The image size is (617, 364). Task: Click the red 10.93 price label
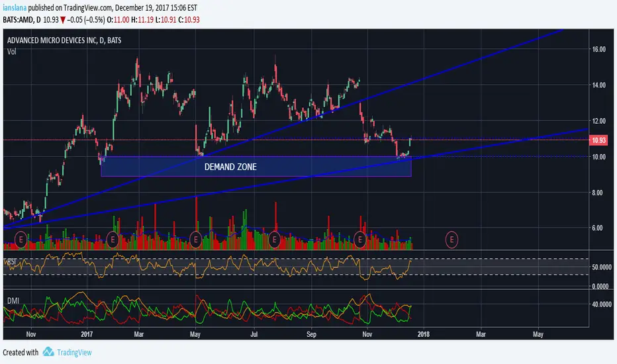pos(598,140)
